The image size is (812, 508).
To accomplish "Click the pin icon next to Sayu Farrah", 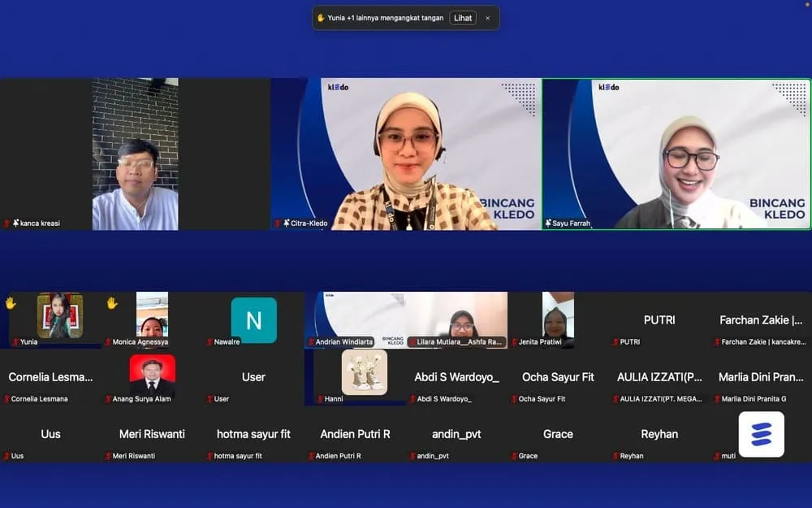I will [548, 223].
